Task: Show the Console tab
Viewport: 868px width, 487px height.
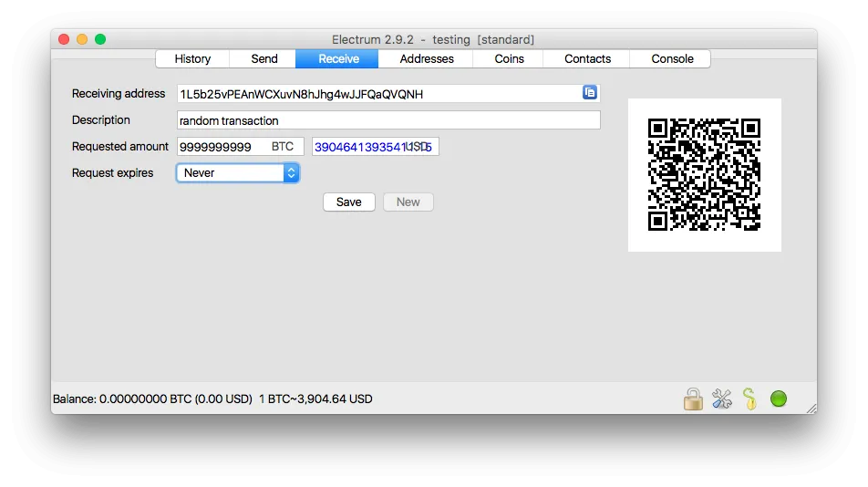Action: (x=672, y=58)
